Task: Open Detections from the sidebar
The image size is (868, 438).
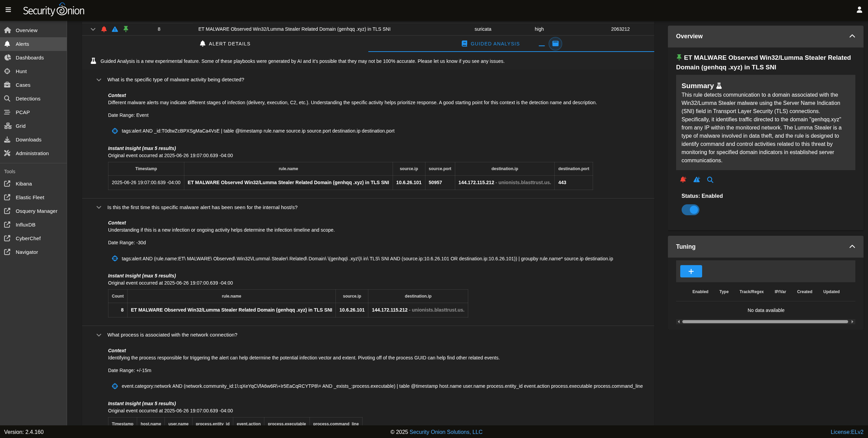Action: coord(33,98)
